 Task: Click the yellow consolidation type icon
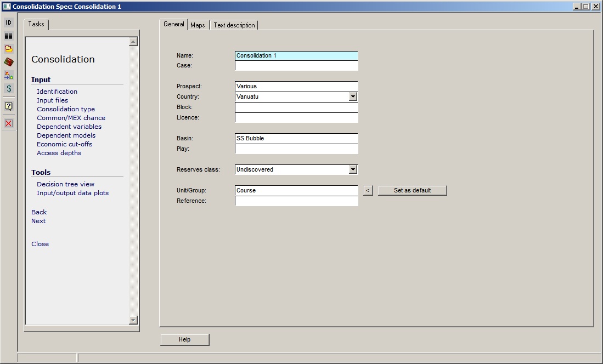[9, 49]
